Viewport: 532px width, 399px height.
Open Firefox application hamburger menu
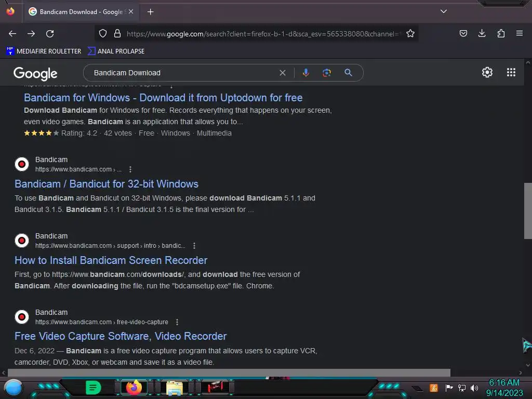click(x=520, y=33)
